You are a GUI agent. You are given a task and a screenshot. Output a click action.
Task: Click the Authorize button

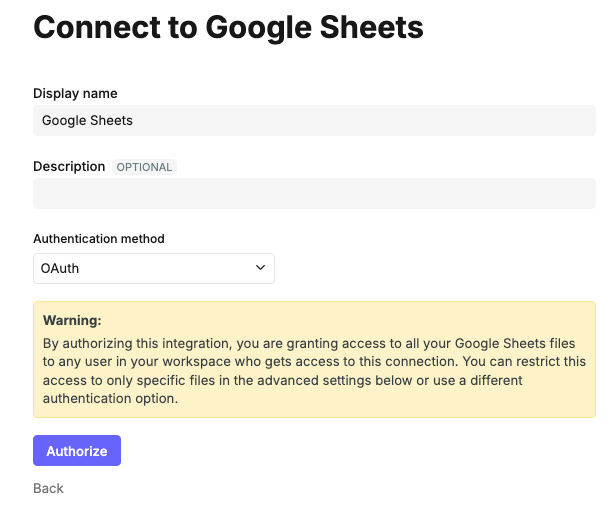pos(77,451)
